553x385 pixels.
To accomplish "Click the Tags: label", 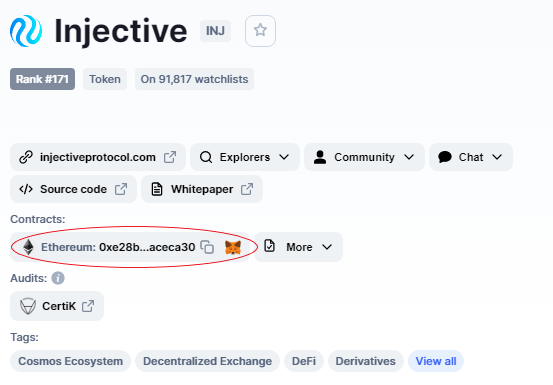I will 24,337.
